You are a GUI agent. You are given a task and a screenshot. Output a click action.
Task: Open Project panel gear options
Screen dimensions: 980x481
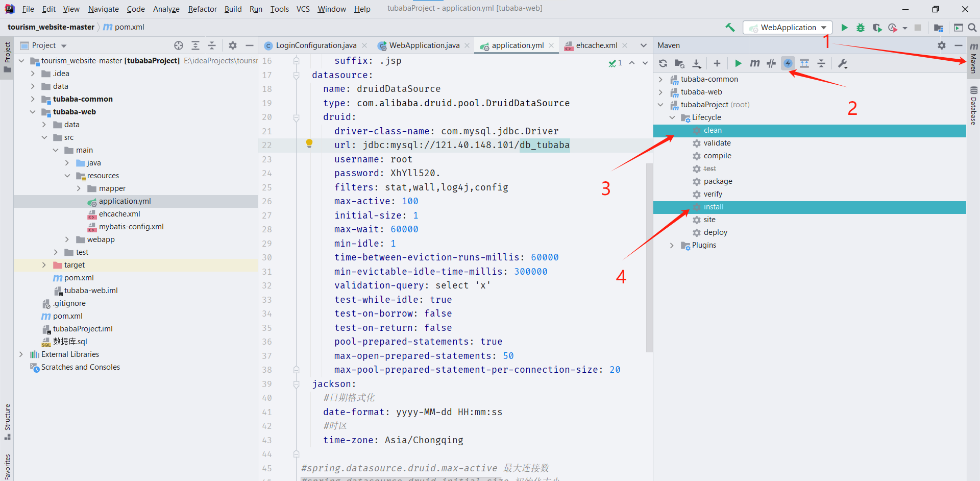tap(233, 45)
